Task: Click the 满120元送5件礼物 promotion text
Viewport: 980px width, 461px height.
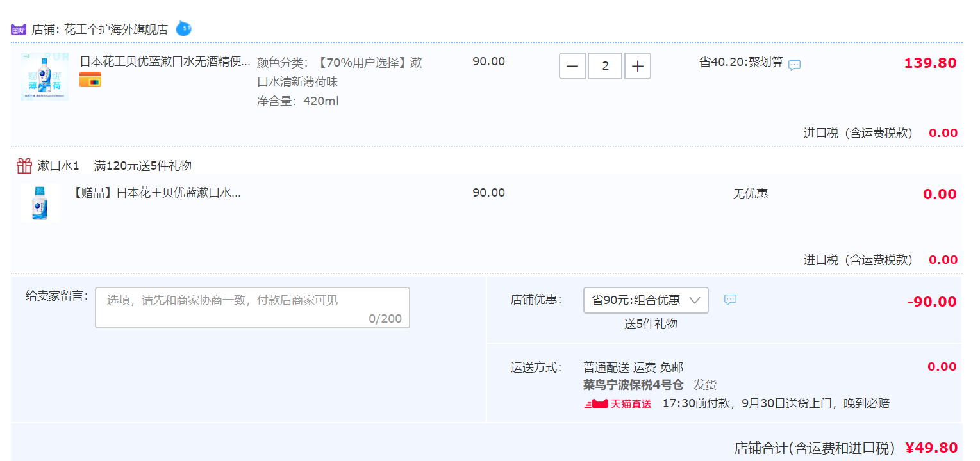Action: tap(143, 166)
